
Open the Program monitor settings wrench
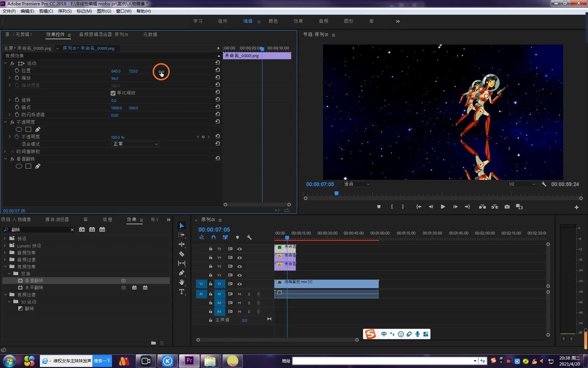click(544, 184)
